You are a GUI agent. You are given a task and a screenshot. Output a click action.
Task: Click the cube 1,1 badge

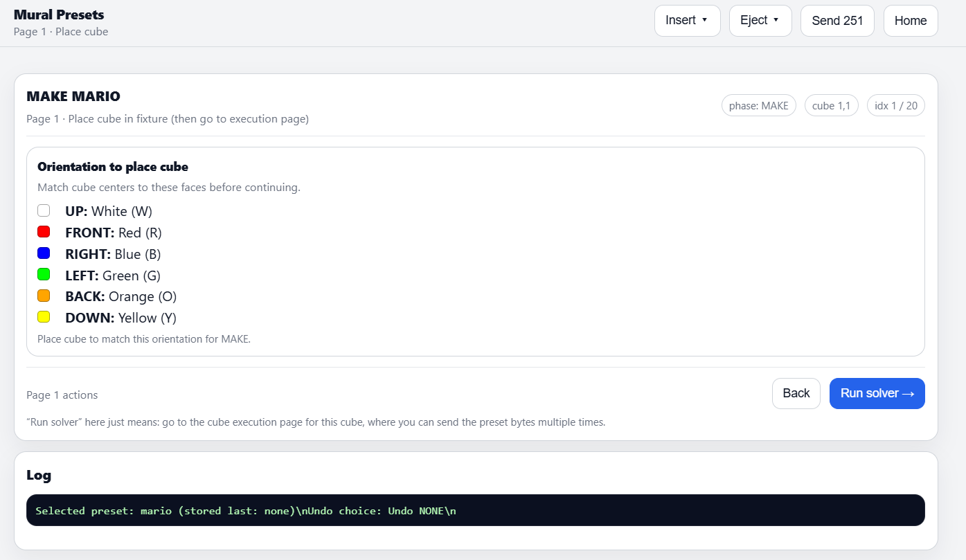(831, 106)
